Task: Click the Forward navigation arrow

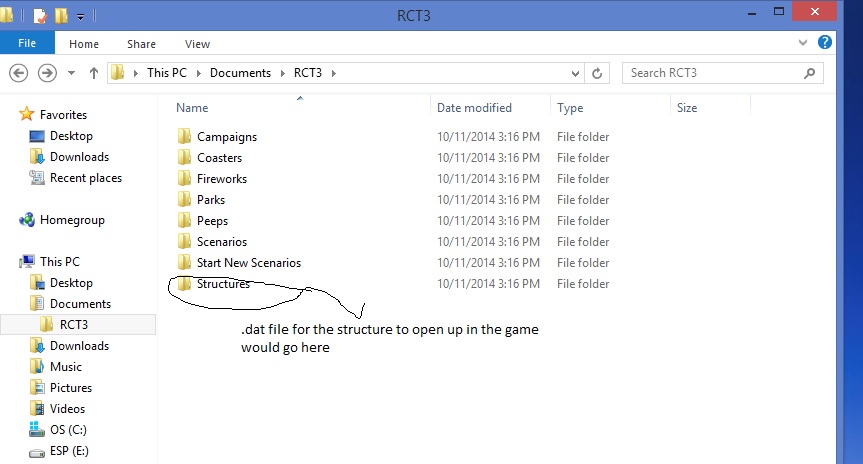Action: pos(46,73)
